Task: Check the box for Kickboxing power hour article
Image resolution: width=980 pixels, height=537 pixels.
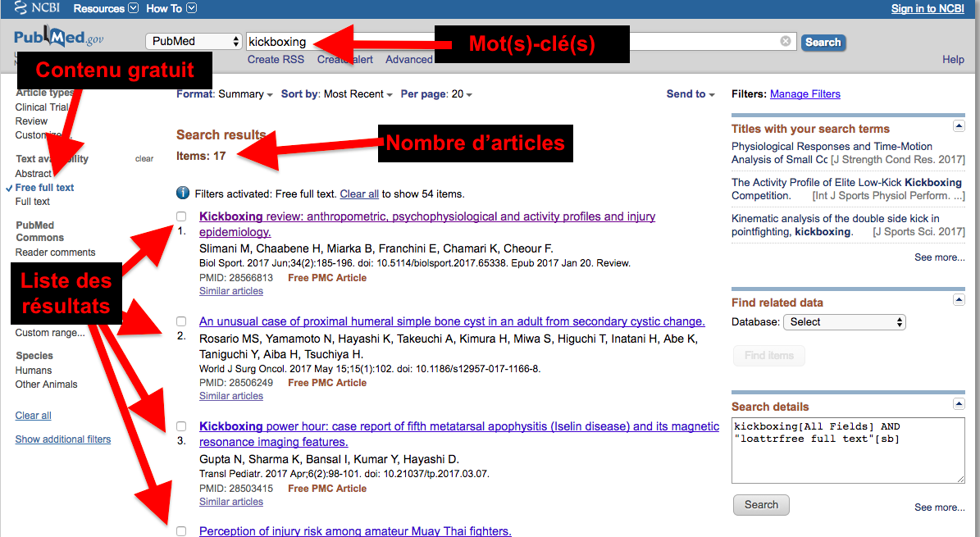Action: click(181, 426)
